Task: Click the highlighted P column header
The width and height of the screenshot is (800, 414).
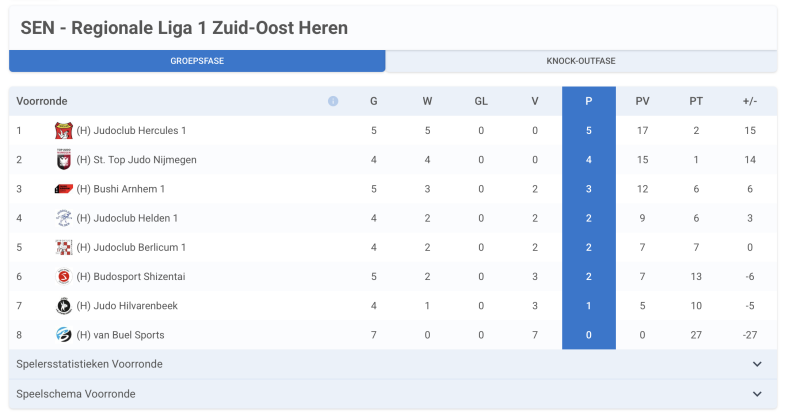Action: [x=589, y=101]
